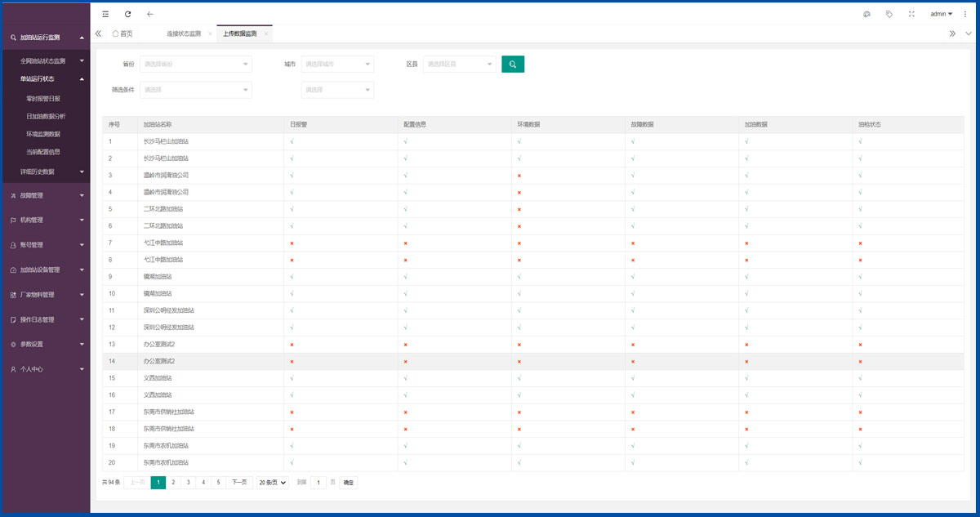Expand the 20 条/页 page size selector
The width and height of the screenshot is (980, 517).
272,483
